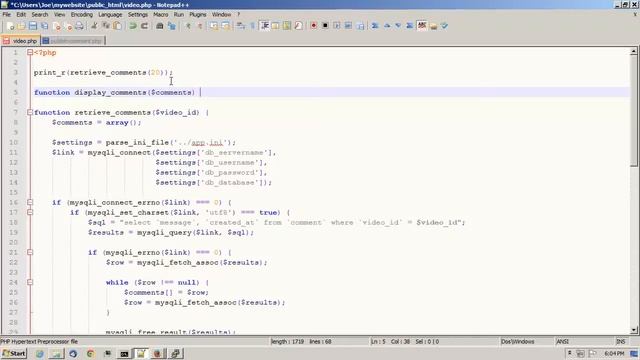Collapse the while loop fold on line 24

(30, 282)
